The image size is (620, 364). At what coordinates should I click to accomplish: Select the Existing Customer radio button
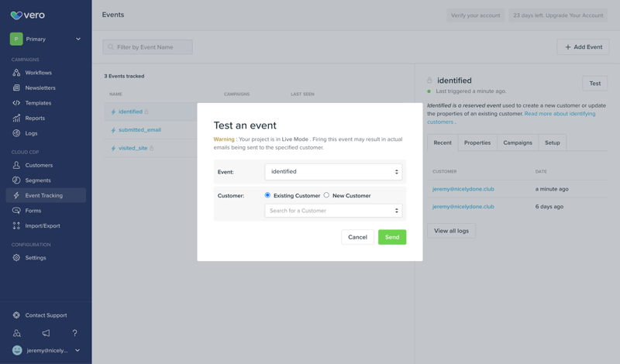[x=268, y=195]
